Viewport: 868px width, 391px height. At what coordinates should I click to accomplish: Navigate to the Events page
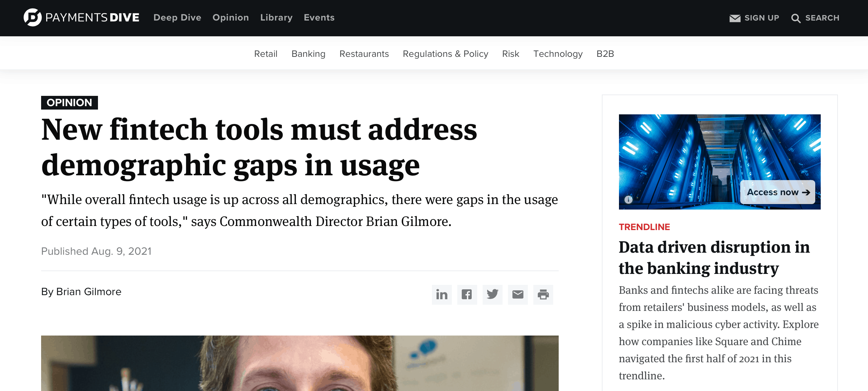tap(319, 17)
